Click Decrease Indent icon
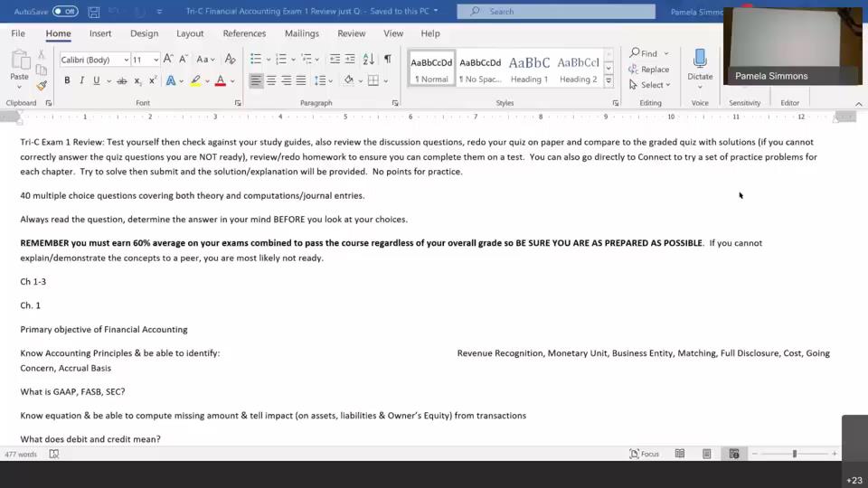This screenshot has height=488, width=868. (335, 59)
